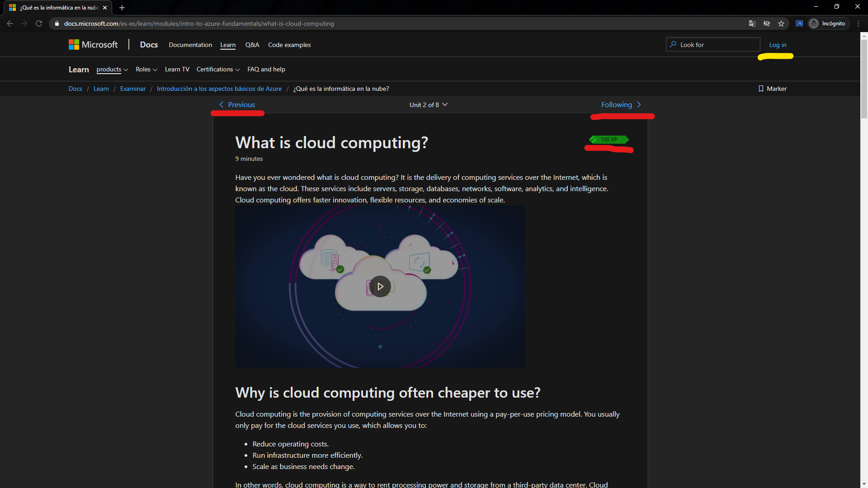Open Google Translate from the address bar
The image size is (868, 488).
tap(752, 23)
